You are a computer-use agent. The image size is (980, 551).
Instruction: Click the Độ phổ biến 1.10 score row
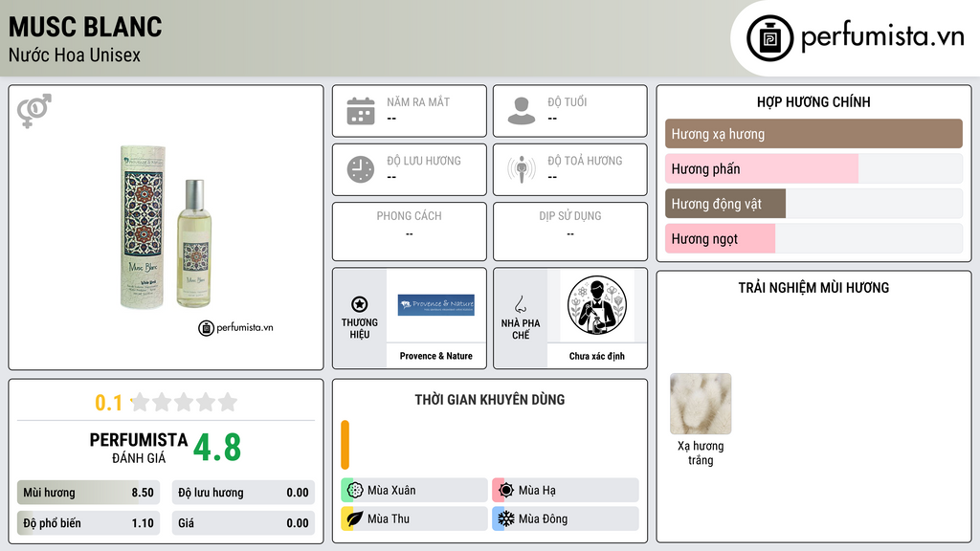(89, 523)
